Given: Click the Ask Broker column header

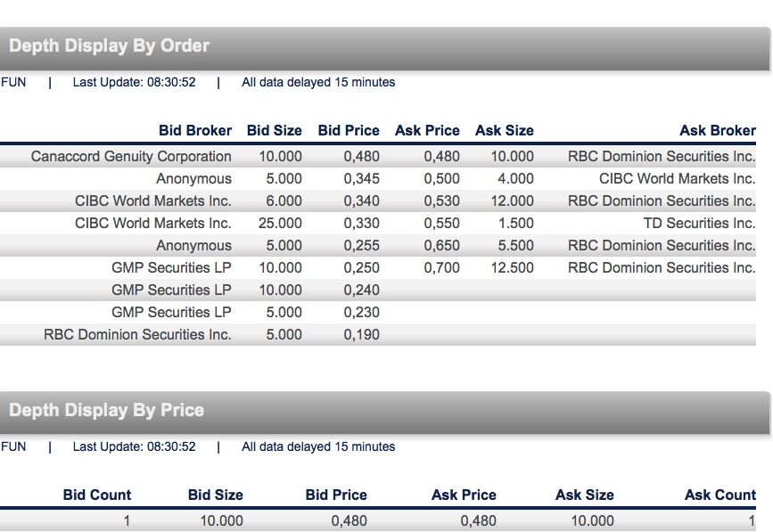Looking at the screenshot, I should point(717,130).
